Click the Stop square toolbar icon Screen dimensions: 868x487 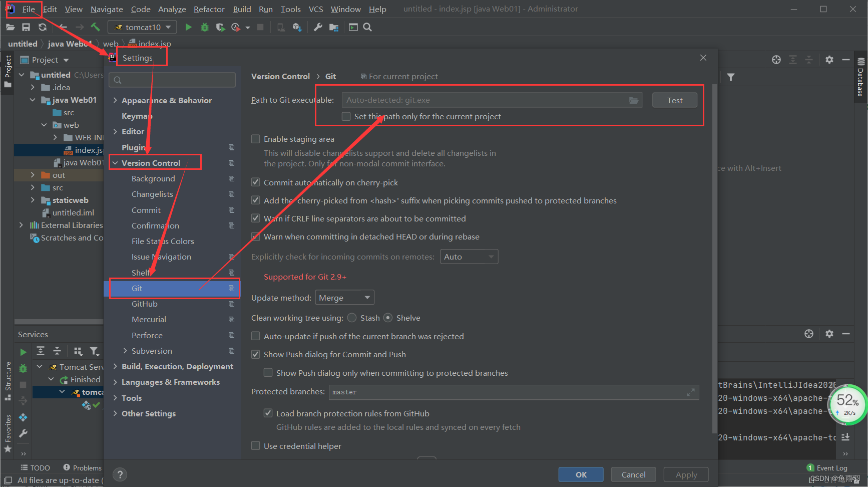pos(260,27)
